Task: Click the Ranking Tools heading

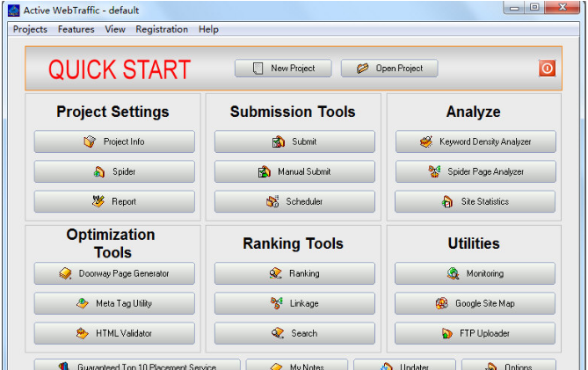Action: [293, 243]
